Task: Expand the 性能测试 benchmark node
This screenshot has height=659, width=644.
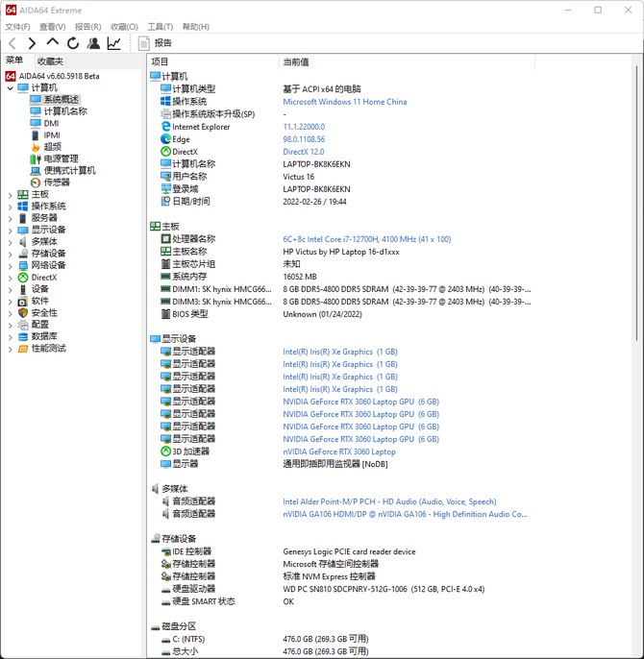Action: [x=11, y=349]
